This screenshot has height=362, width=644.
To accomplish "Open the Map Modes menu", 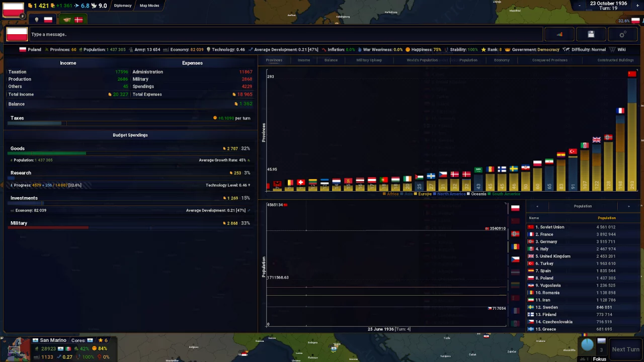I will point(149,6).
